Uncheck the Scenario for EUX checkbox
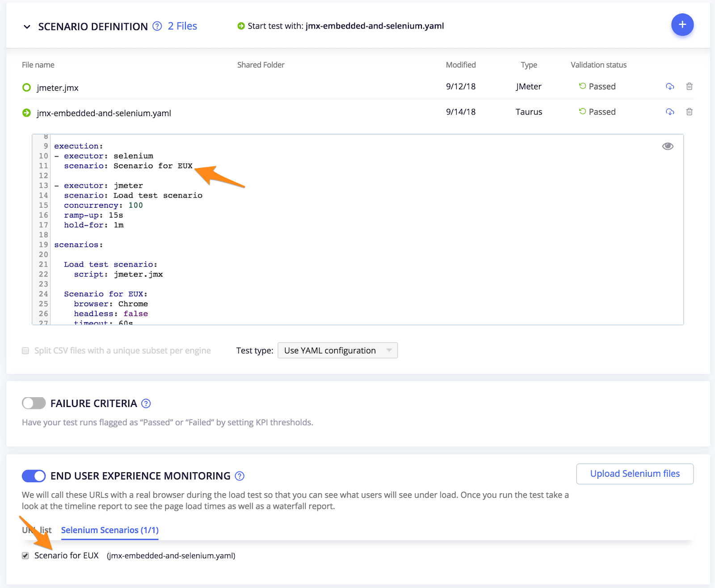Image resolution: width=715 pixels, height=588 pixels. 25,555
